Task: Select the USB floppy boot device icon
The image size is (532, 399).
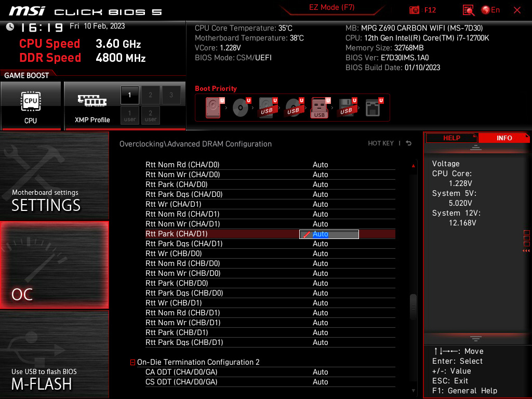Action: [x=347, y=108]
